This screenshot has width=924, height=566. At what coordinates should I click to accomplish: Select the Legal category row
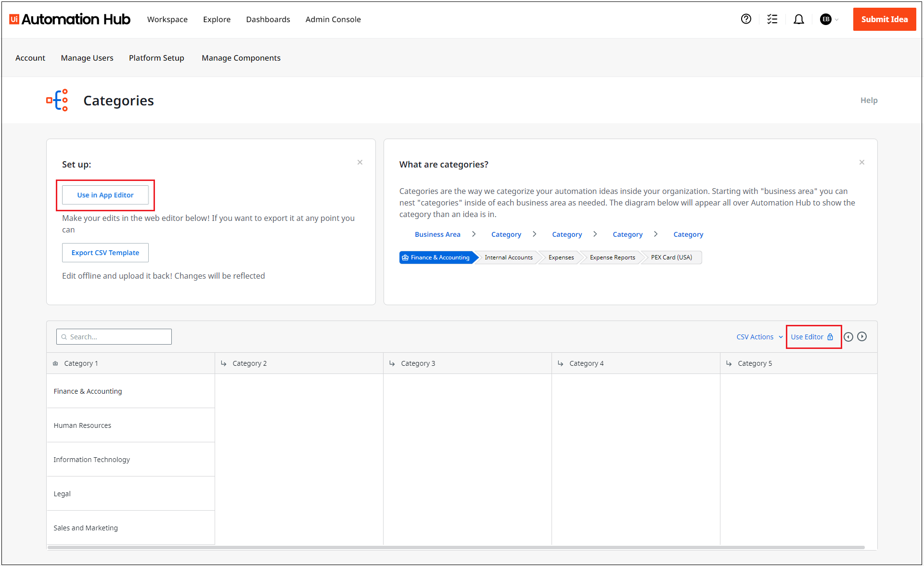[131, 494]
